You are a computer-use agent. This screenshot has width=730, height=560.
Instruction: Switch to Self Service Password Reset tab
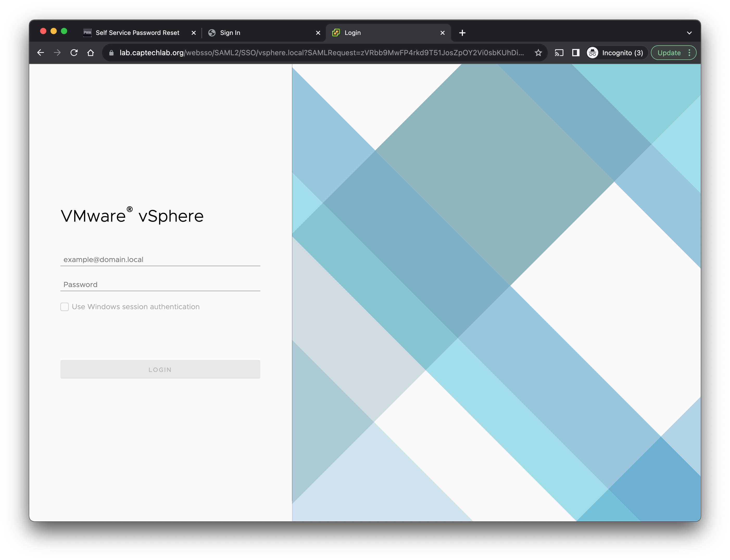(x=137, y=33)
